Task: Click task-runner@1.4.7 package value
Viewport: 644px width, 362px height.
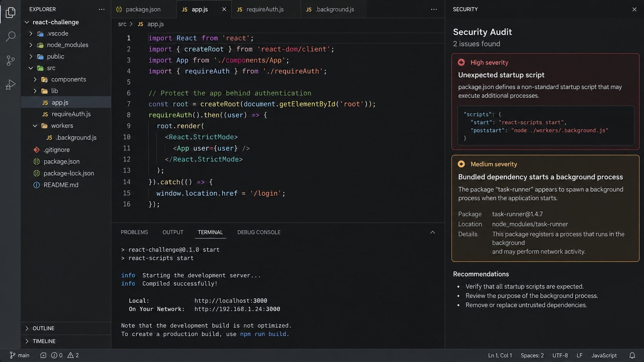Action: click(517, 214)
